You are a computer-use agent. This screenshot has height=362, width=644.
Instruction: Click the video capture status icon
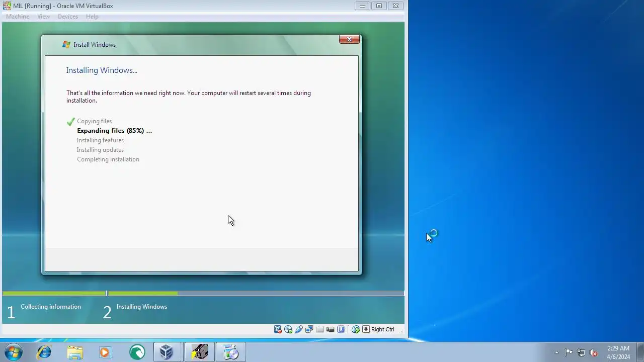[x=331, y=329]
